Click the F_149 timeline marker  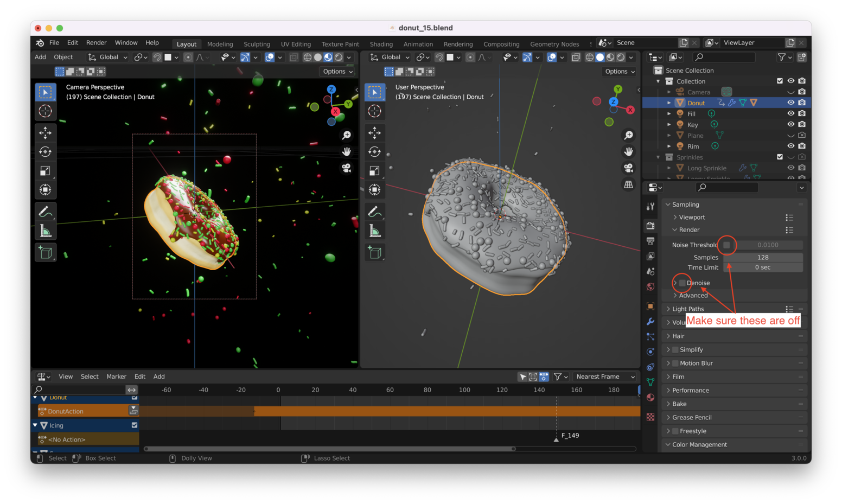coord(556,438)
